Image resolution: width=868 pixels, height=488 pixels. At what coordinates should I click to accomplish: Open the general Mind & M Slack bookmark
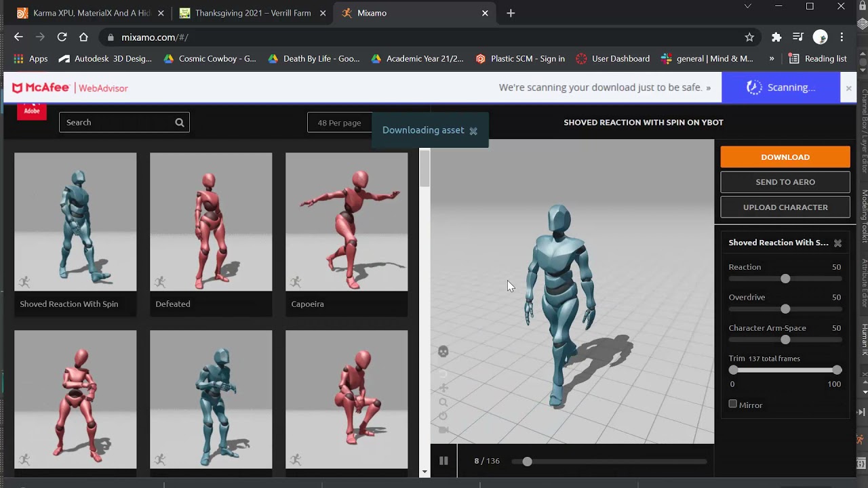tap(707, 59)
